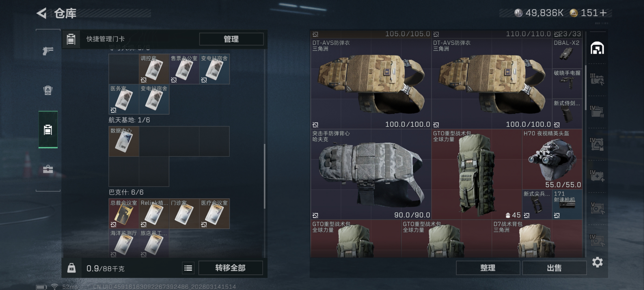644x290 pixels.
Task: Select the keycard category sidebar tab
Action: click(x=48, y=130)
